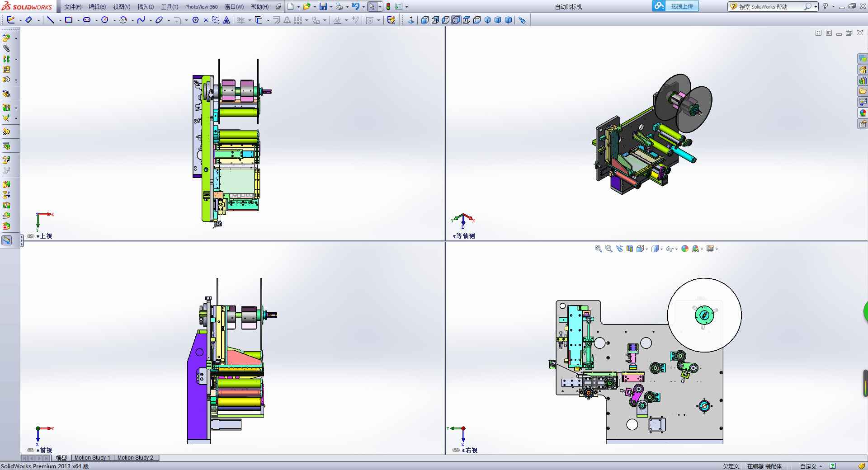Screen dimensions: 868x470
Task: Click the Open file icon
Action: [x=307, y=6]
